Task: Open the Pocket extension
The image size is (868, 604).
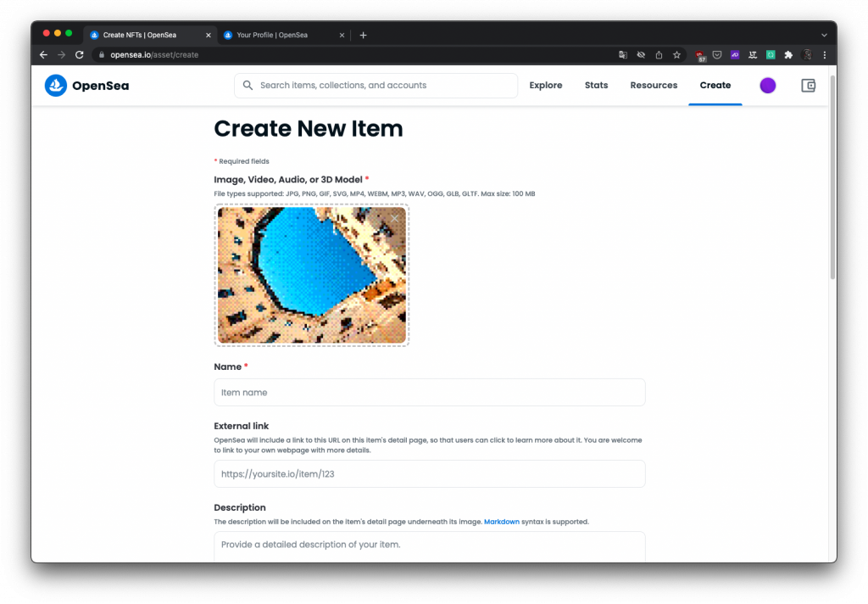Action: click(717, 55)
